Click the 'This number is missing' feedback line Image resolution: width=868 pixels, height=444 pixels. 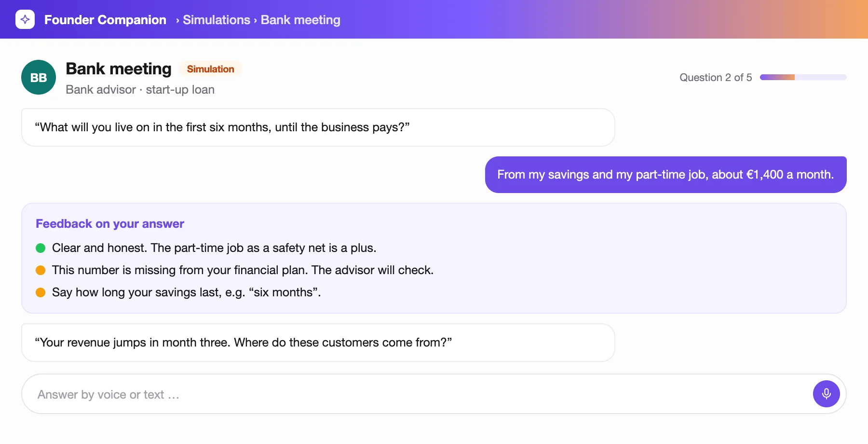(243, 270)
